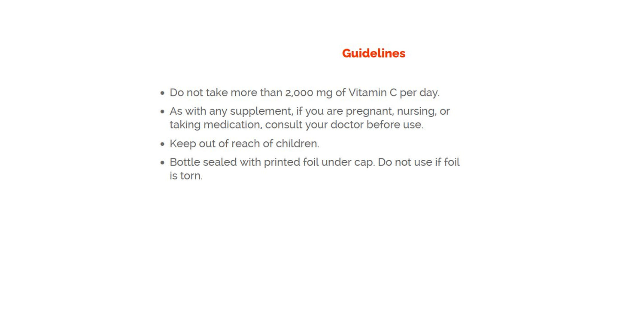Select the bullet marker before 'Keep out of reach'
This screenshot has height=323, width=644.
(162, 144)
